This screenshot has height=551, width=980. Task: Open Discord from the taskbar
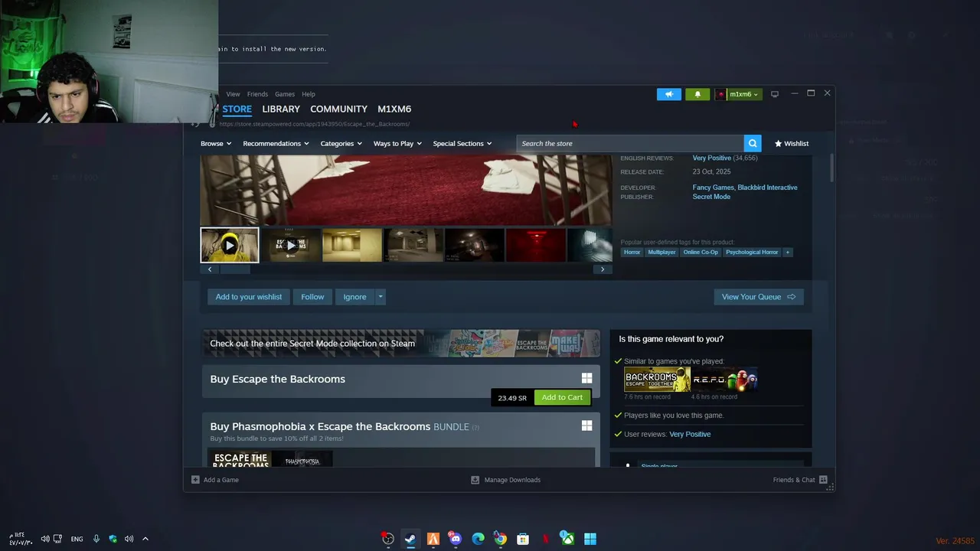456,539
